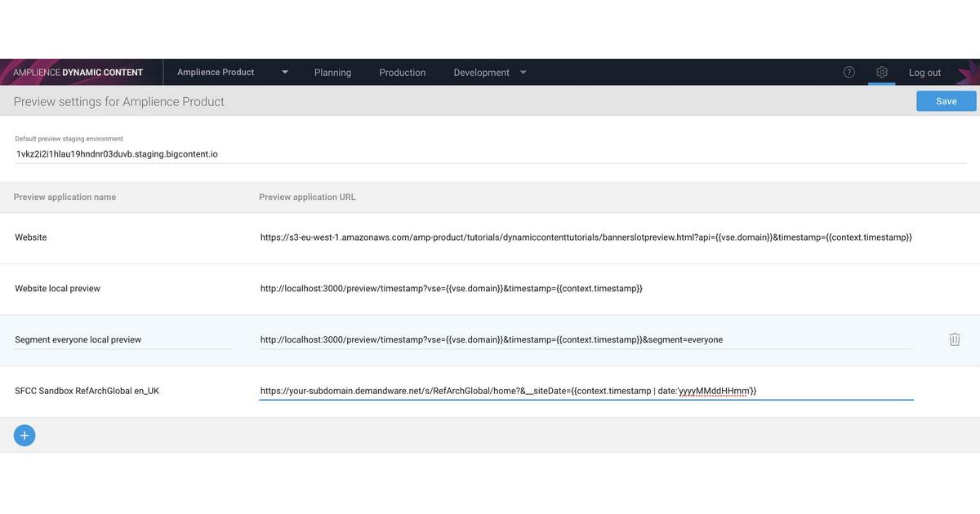Edit the Segment everyone local preview name field
The height and width of the screenshot is (514, 980).
(123, 339)
